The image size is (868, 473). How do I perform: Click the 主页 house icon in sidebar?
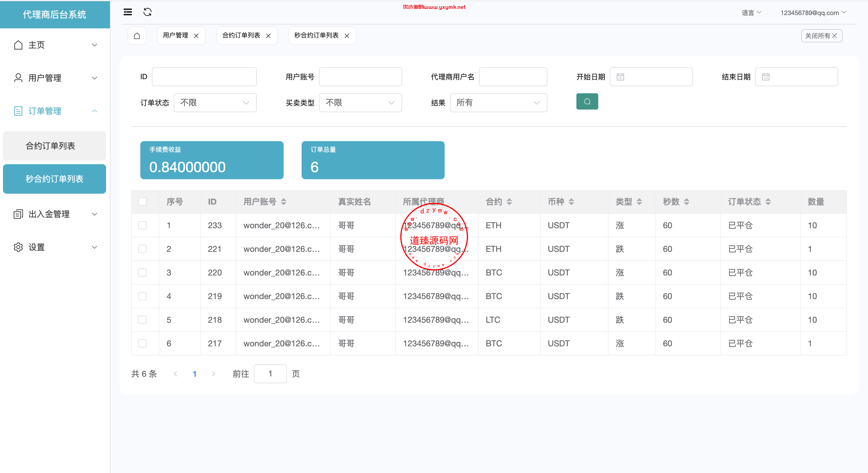pyautogui.click(x=18, y=45)
